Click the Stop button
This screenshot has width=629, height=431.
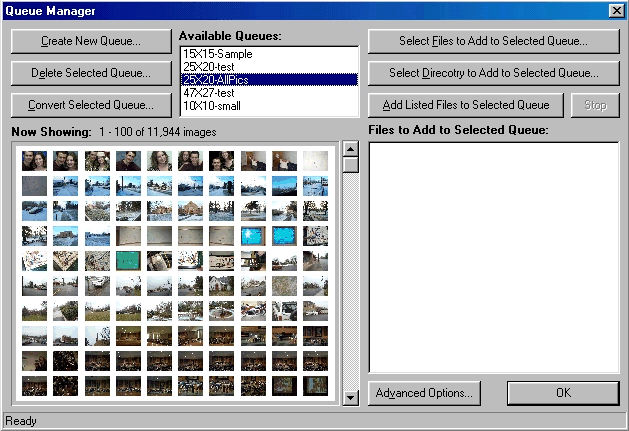pyautogui.click(x=595, y=105)
